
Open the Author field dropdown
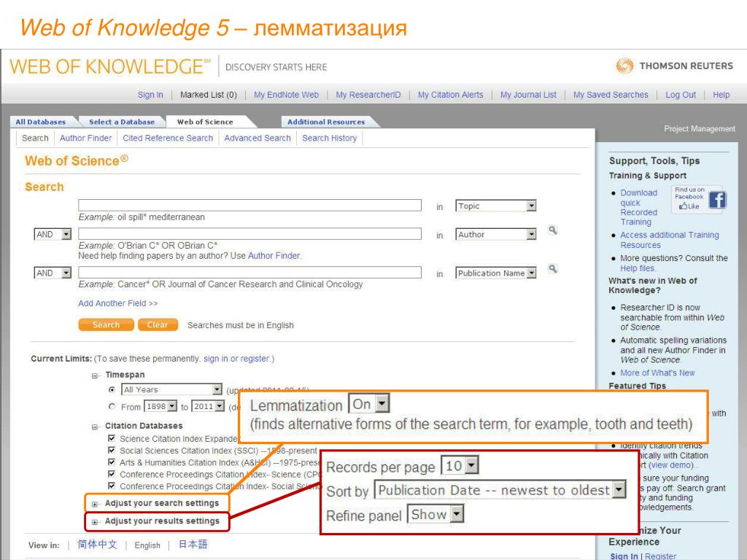(496, 234)
